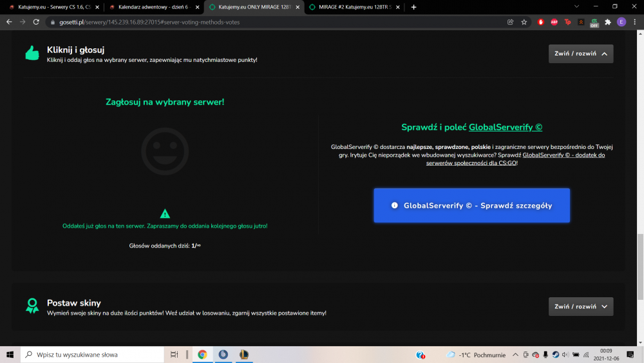Click the green award ribbon icon
The height and width of the screenshot is (363, 644).
coord(32,306)
